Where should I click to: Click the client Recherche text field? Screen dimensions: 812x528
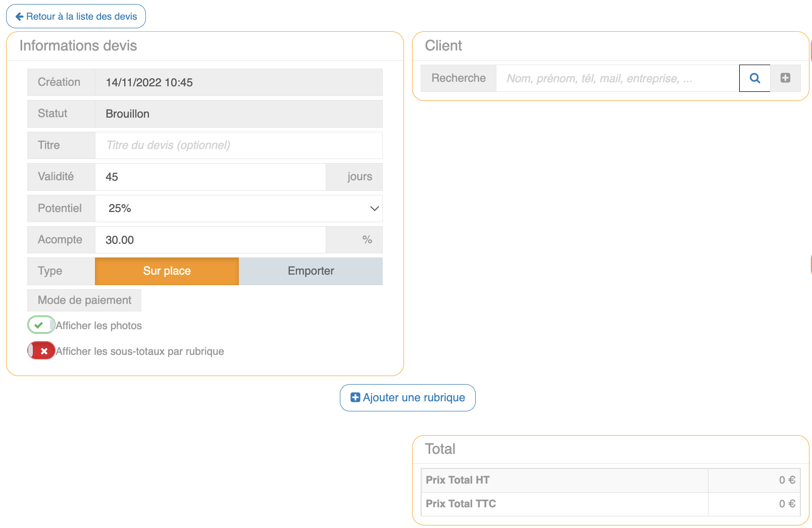coord(617,78)
